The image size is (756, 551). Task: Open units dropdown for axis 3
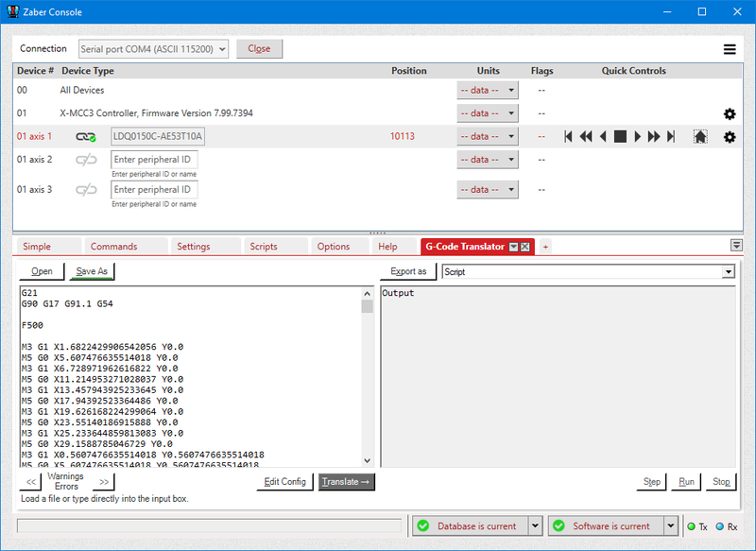pos(488,189)
